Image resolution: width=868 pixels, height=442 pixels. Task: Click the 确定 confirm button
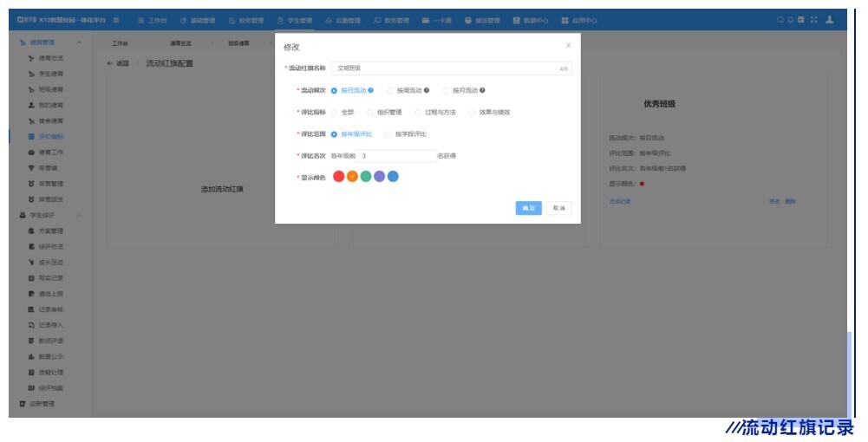[x=528, y=208]
